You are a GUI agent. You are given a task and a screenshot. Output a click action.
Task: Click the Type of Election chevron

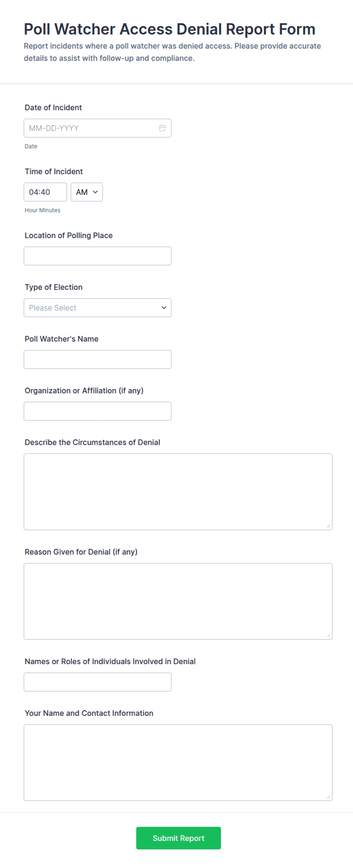(x=164, y=308)
